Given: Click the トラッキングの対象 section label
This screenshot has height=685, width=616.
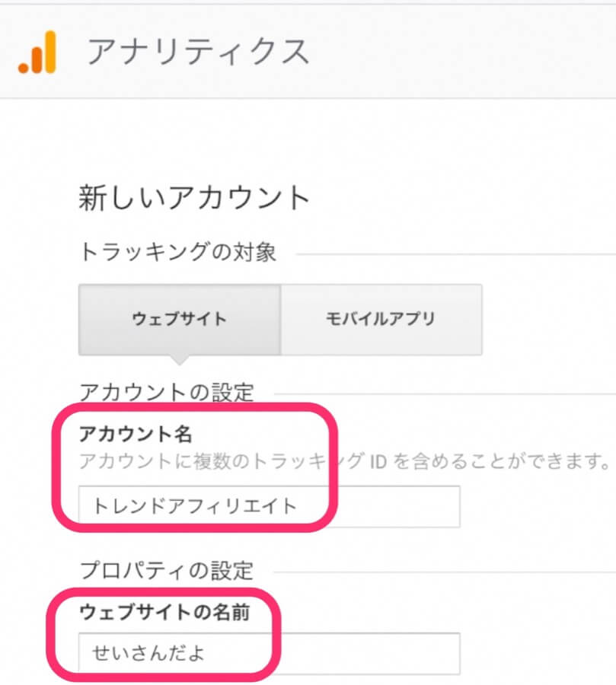Looking at the screenshot, I should (177, 252).
